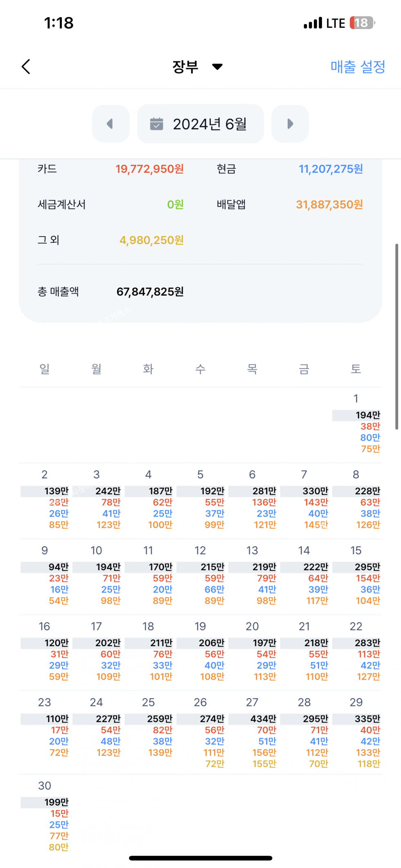Go to next month arrow
This screenshot has width=401, height=868.
(290, 124)
